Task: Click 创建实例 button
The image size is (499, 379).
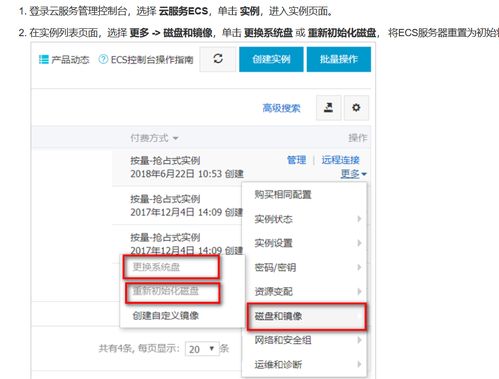Action: [x=271, y=59]
